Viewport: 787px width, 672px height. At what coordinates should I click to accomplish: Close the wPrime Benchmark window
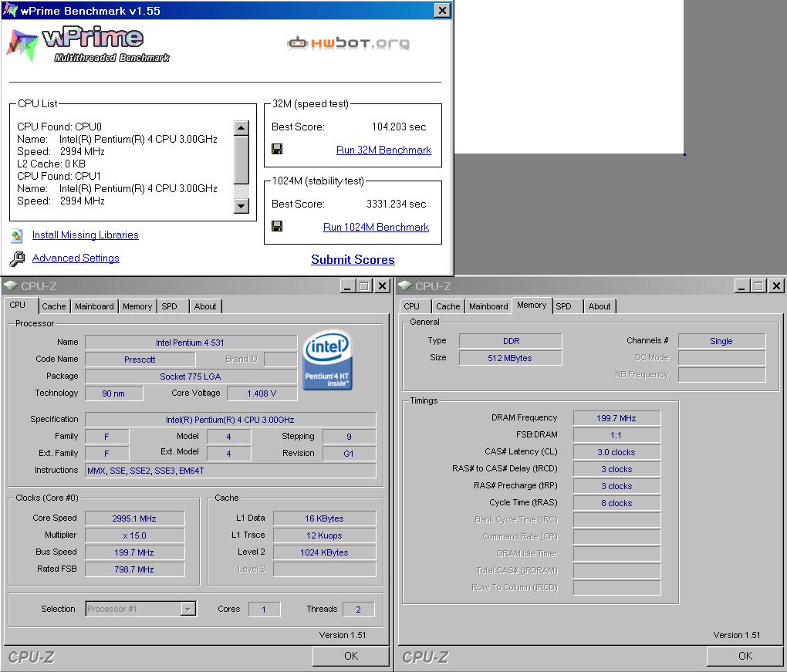pyautogui.click(x=441, y=10)
